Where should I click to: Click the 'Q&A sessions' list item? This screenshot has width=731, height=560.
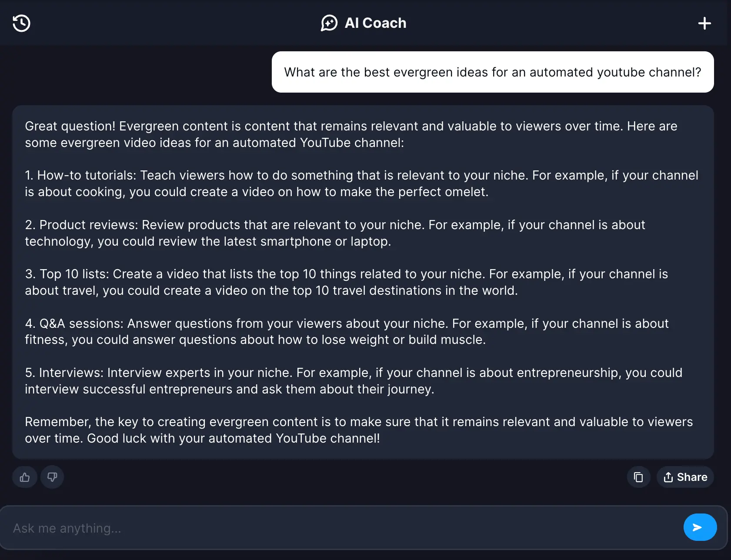(x=346, y=331)
